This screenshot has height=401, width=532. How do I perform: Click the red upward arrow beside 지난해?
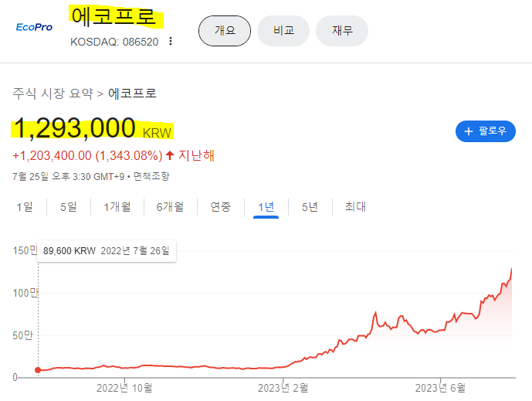170,155
